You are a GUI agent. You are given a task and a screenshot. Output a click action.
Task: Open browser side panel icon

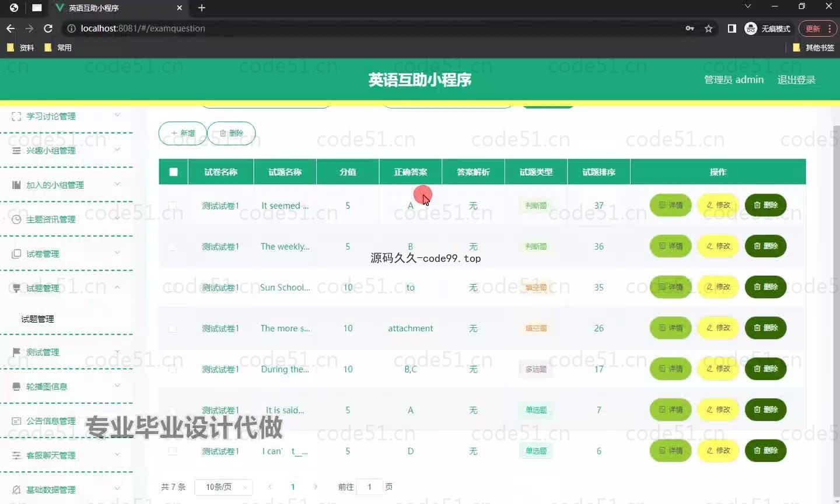click(x=731, y=28)
